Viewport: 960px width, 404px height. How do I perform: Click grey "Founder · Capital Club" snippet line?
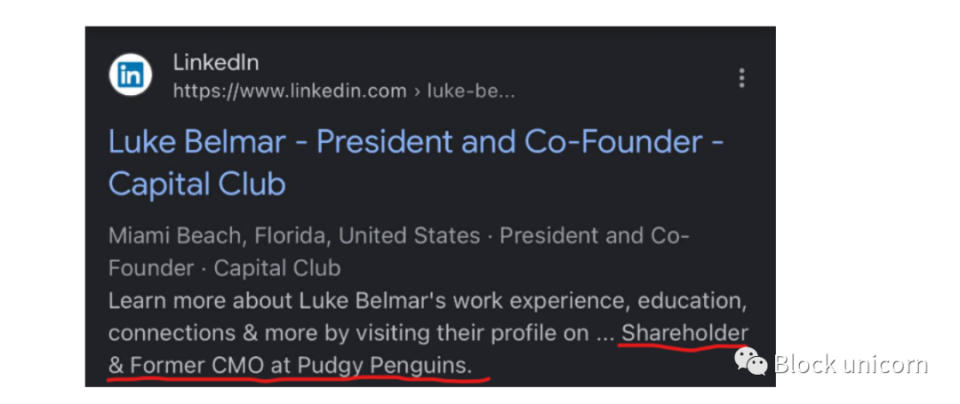coord(224,268)
